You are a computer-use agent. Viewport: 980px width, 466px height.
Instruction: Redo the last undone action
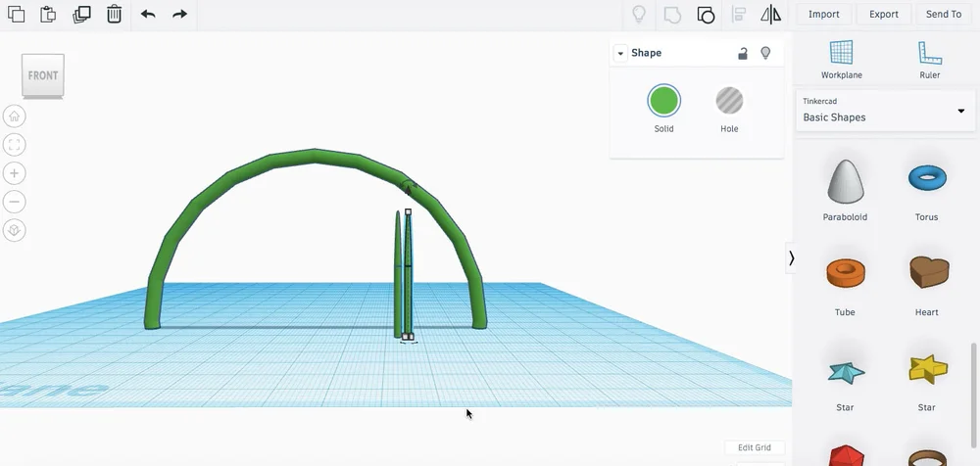(x=180, y=14)
